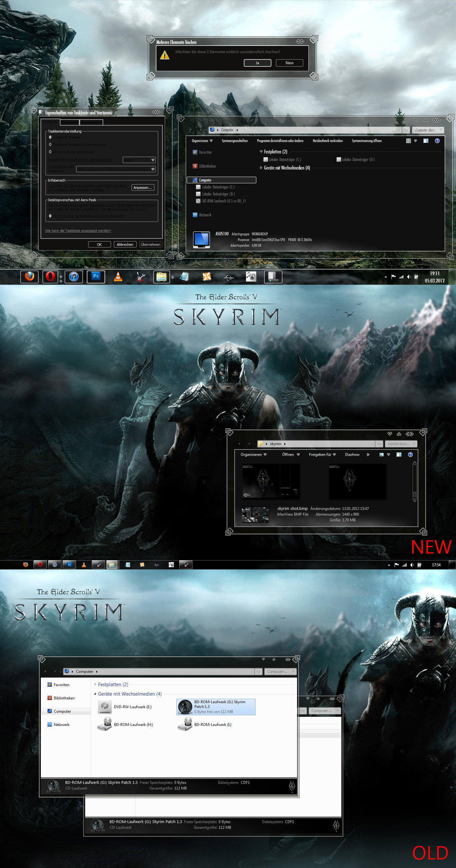Toggle preview pane in skyrim folder window
Viewport: 456px width, 868px height.
[x=399, y=455]
